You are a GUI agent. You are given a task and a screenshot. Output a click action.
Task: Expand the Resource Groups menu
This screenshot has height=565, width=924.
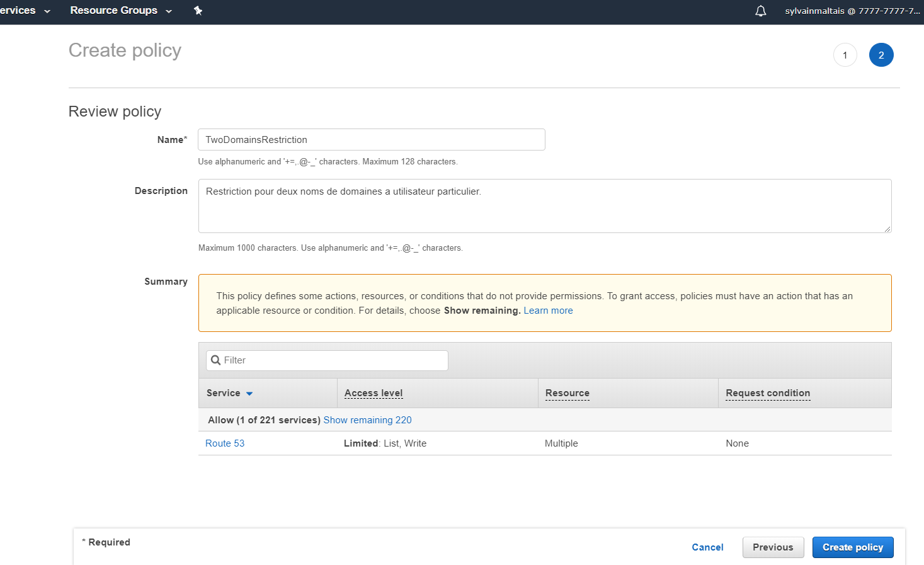[120, 11]
